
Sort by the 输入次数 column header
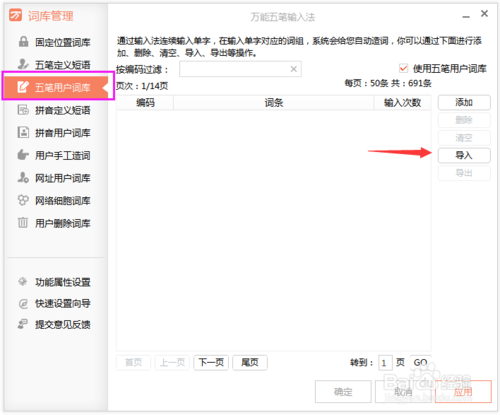[402, 103]
